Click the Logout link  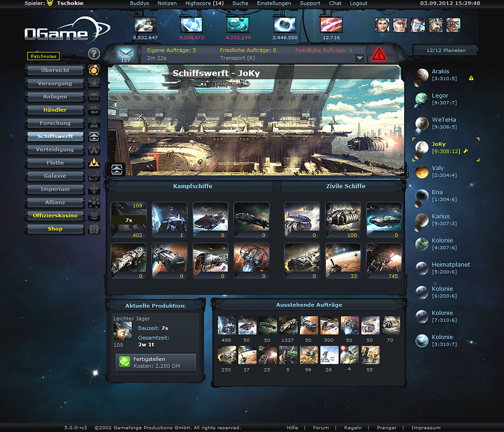click(358, 3)
